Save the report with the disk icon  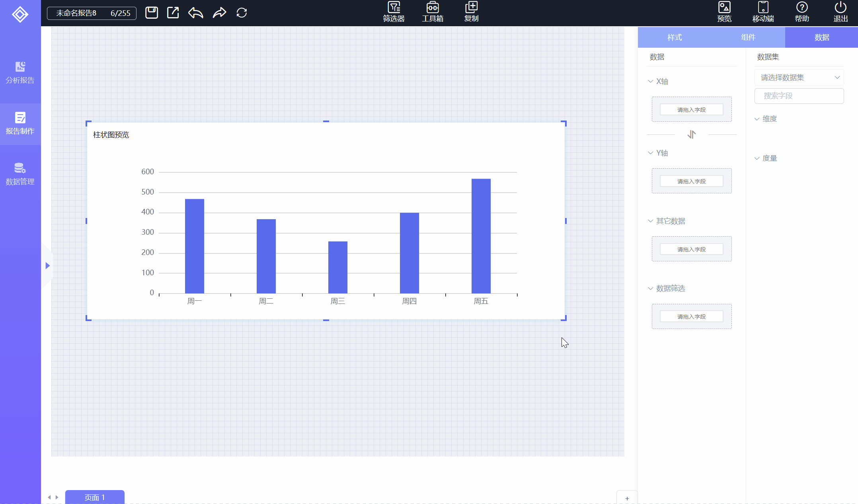tap(151, 13)
